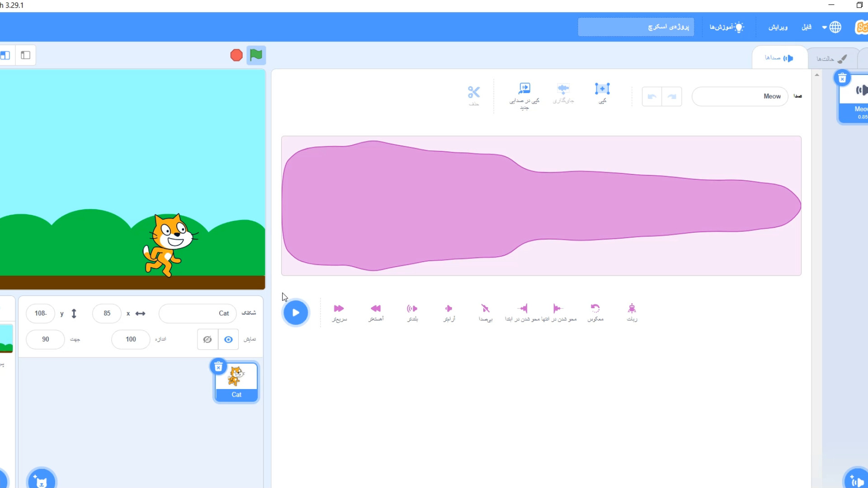Select the Cat sprite thumbnail

point(236,382)
